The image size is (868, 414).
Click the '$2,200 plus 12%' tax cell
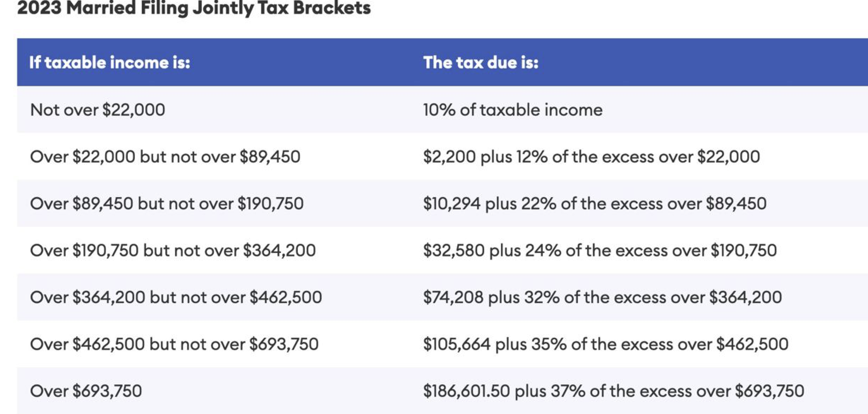pyautogui.click(x=591, y=157)
